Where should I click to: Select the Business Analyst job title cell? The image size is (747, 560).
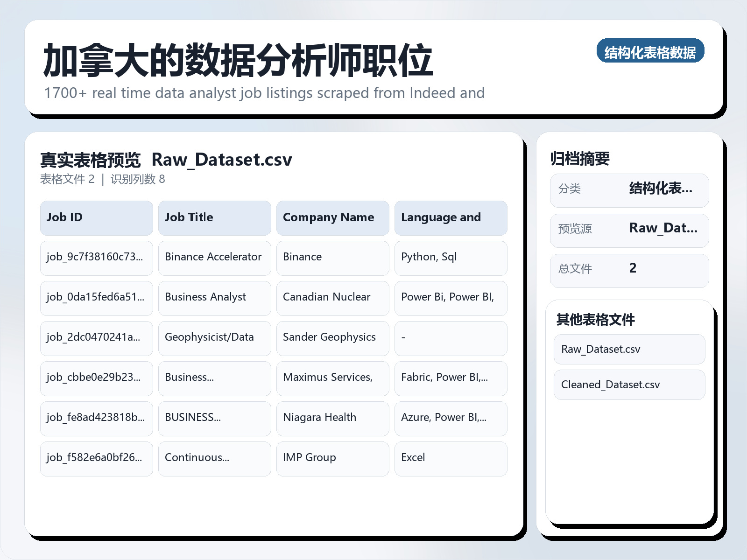click(214, 298)
